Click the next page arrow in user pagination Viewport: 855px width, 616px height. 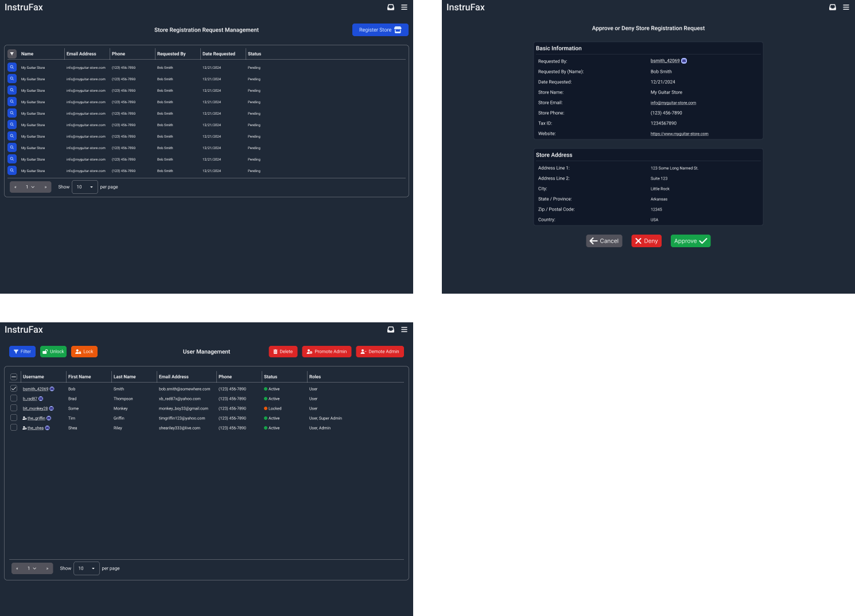click(46, 568)
